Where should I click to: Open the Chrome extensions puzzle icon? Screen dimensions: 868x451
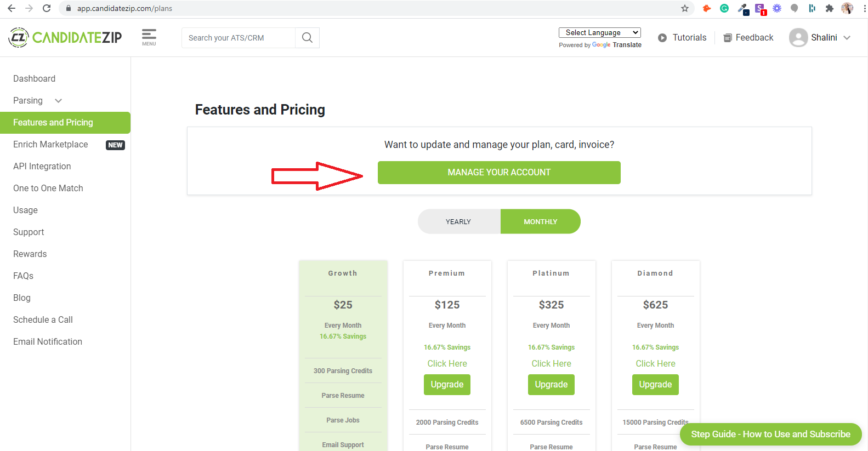coord(830,8)
